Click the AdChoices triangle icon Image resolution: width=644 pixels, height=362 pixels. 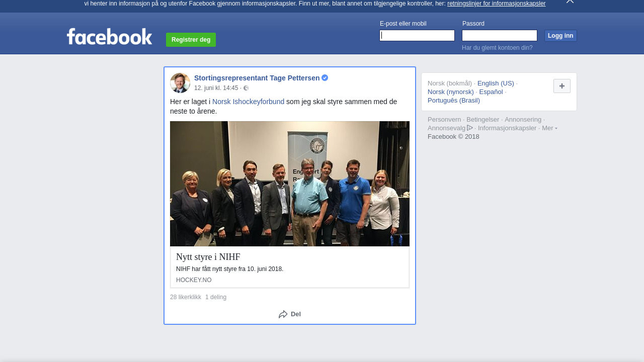click(x=470, y=128)
